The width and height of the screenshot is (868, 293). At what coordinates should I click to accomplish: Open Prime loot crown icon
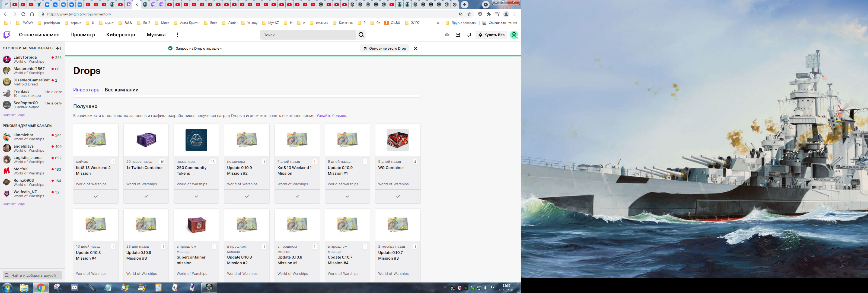click(x=447, y=35)
